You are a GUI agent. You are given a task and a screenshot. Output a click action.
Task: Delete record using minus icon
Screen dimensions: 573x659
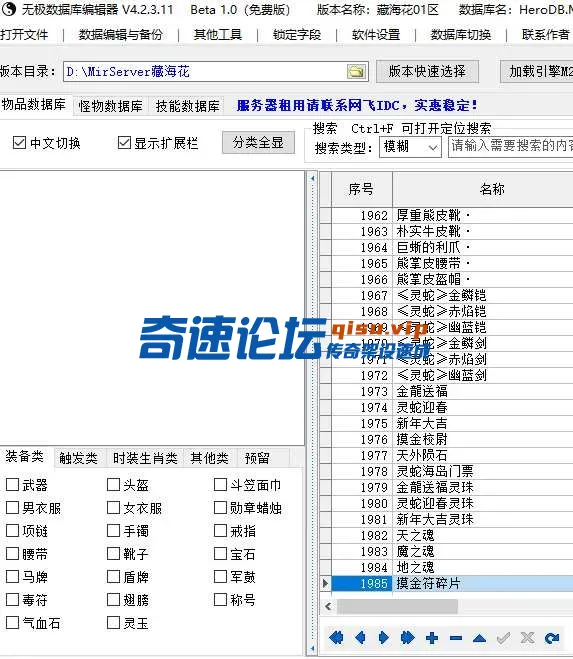[x=456, y=638]
